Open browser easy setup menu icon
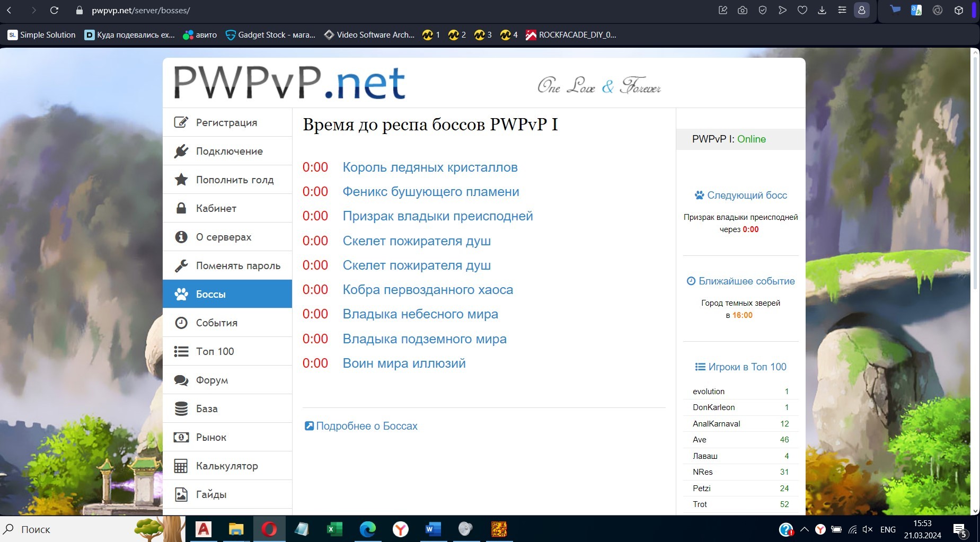Image resolution: width=980 pixels, height=542 pixels. (842, 10)
